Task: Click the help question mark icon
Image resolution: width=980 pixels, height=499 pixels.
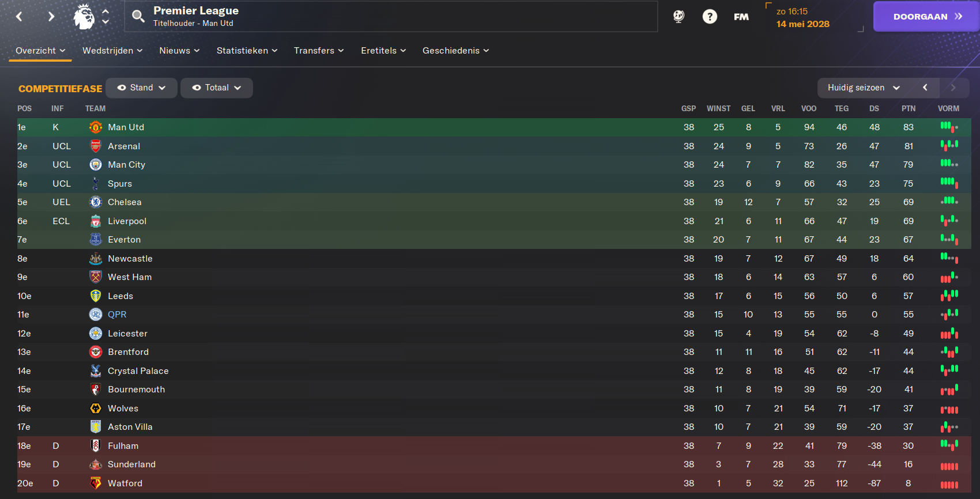Action: 710,17
